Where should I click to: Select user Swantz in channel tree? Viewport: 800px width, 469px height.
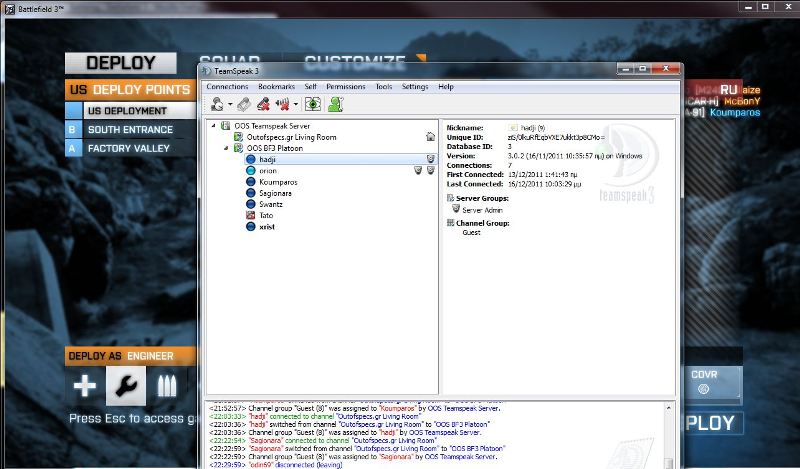point(271,204)
